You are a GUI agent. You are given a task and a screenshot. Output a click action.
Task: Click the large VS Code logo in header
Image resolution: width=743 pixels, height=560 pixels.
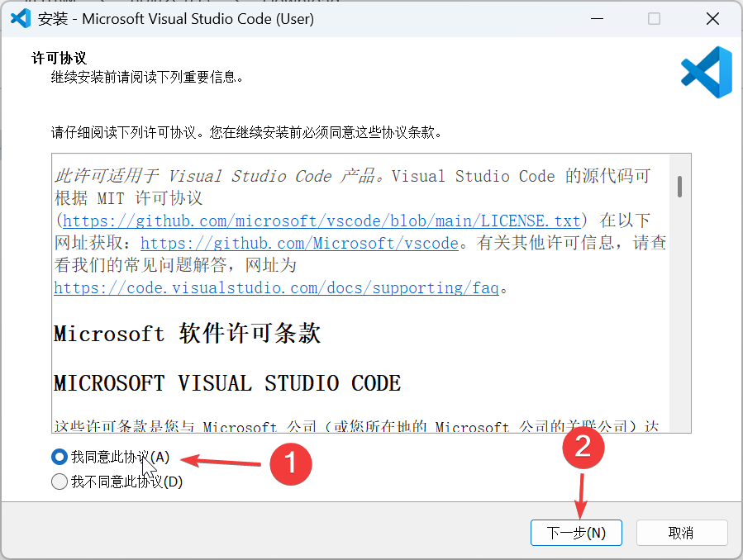(x=707, y=72)
